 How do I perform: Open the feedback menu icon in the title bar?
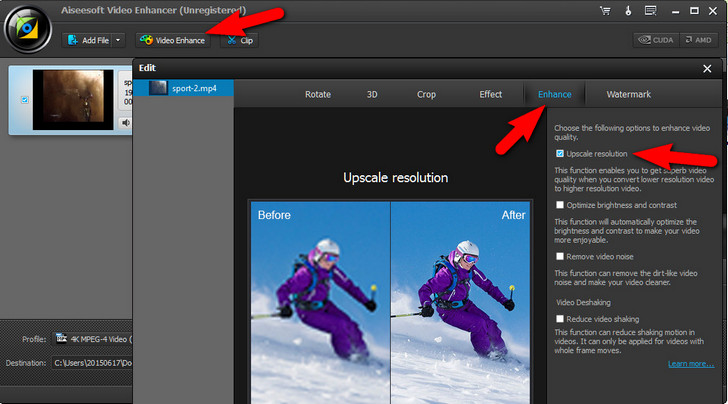pos(650,11)
